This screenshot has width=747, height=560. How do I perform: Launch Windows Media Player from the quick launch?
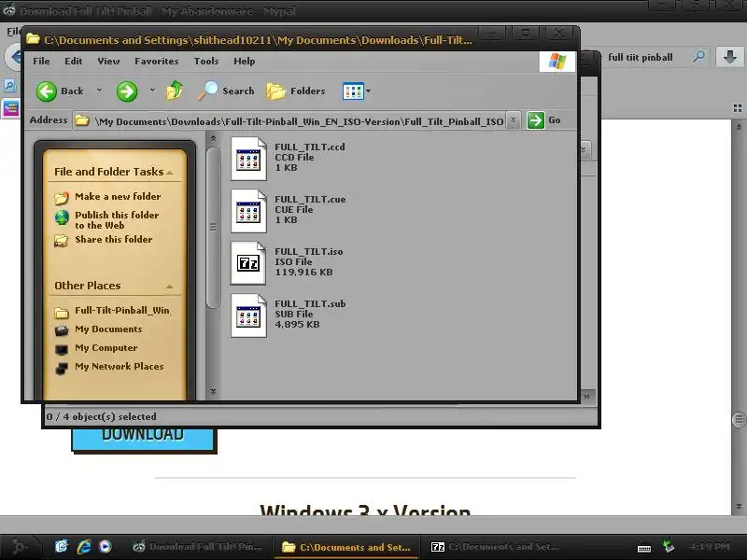[106, 546]
